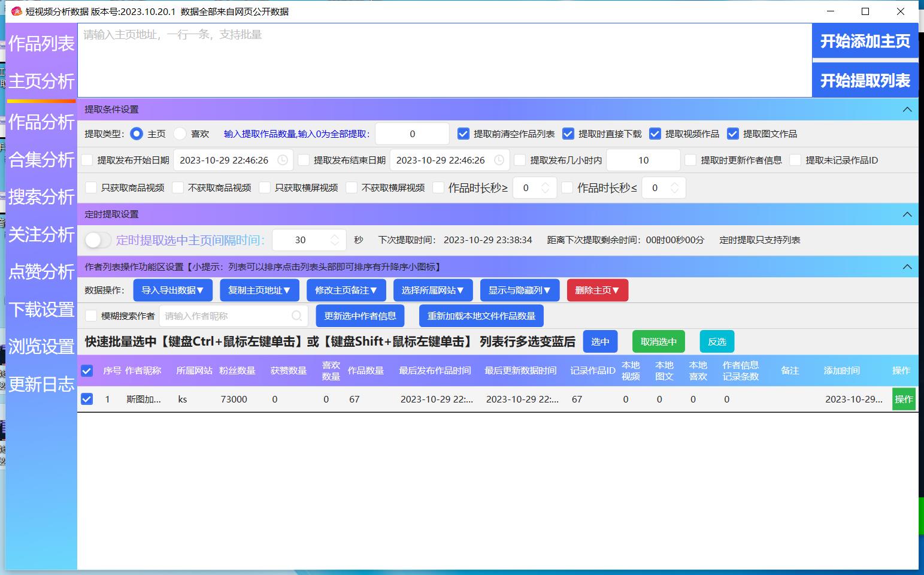Open the end date clock picker icon
Image resolution: width=924 pixels, height=575 pixels.
499,160
